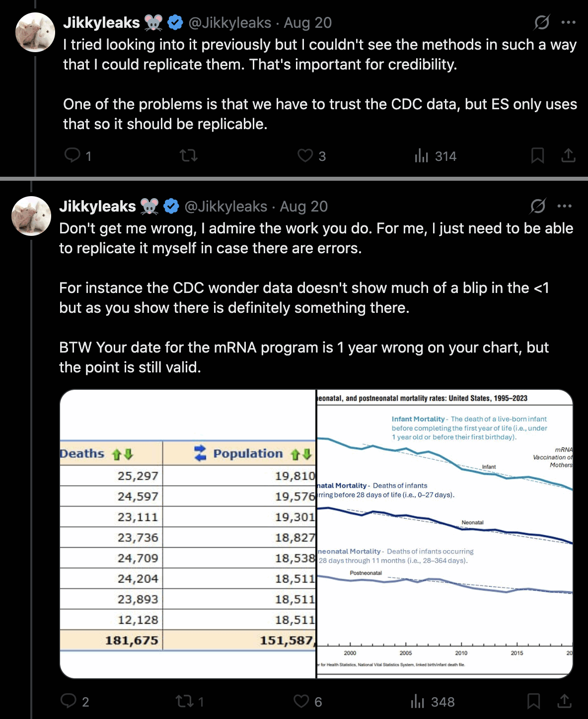
Task: Open more options menu on second tweet
Action: pos(564,206)
